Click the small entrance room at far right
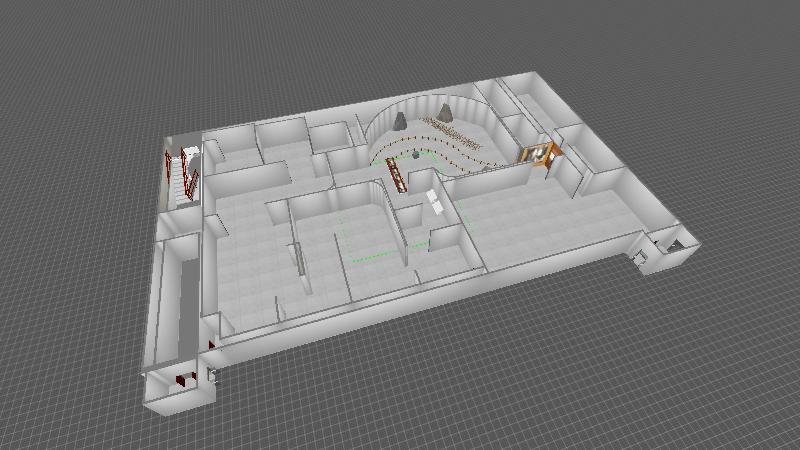 [667, 248]
